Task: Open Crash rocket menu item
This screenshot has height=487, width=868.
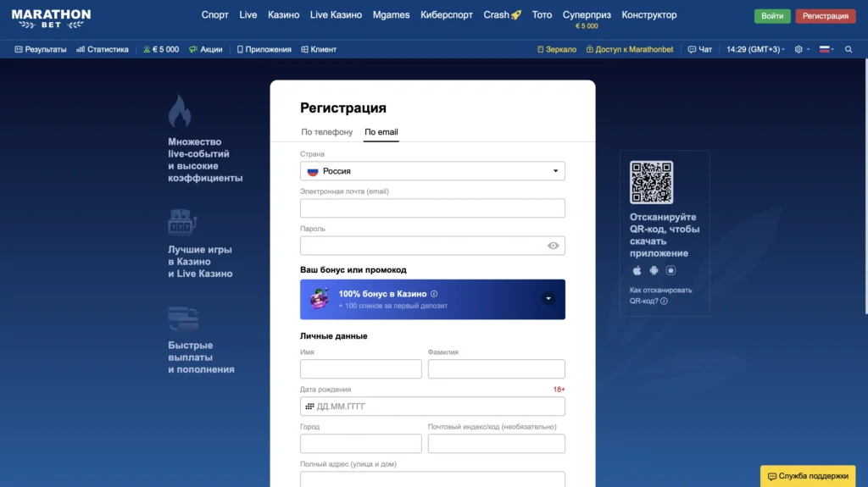Action: tap(502, 15)
